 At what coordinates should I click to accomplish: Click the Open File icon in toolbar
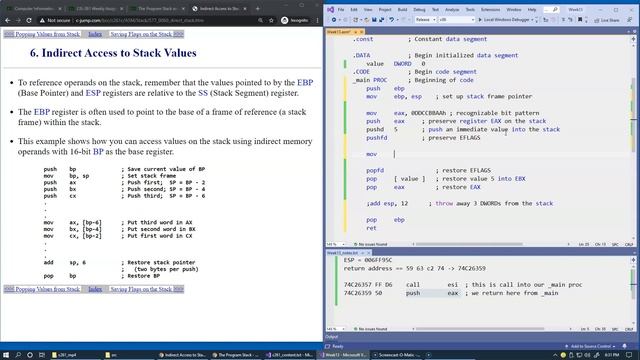click(366, 20)
